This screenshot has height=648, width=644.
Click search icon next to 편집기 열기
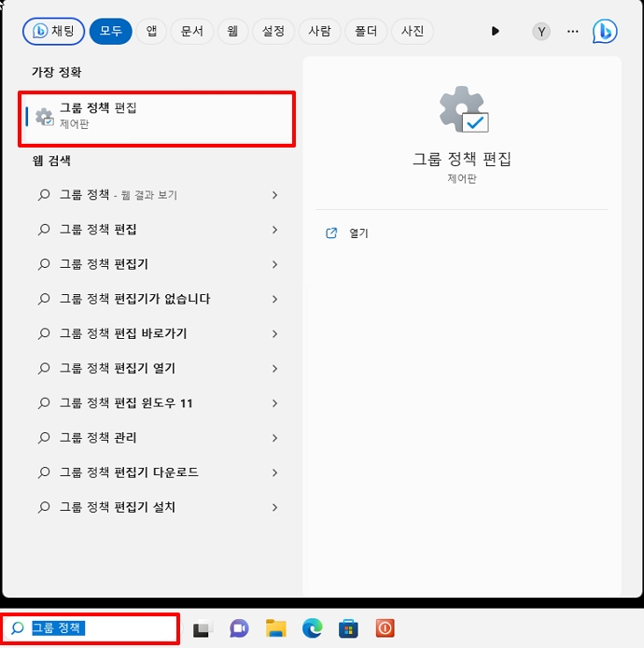click(43, 369)
